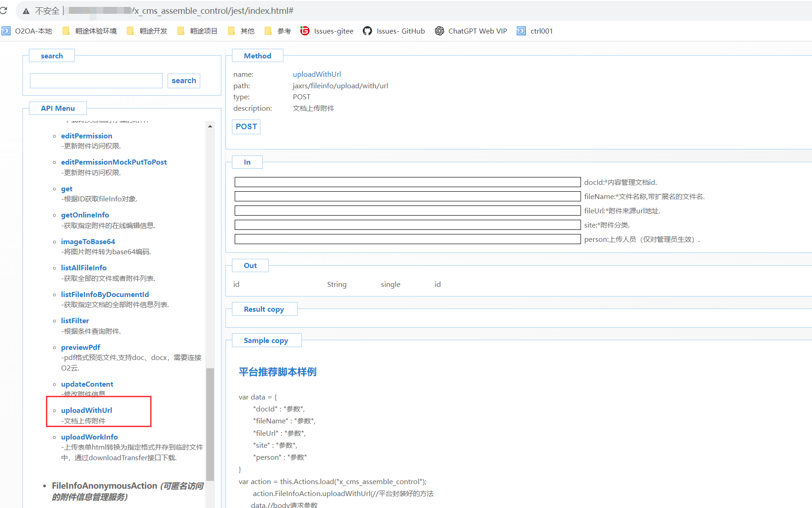Click the browser reload icon

(x=4, y=11)
